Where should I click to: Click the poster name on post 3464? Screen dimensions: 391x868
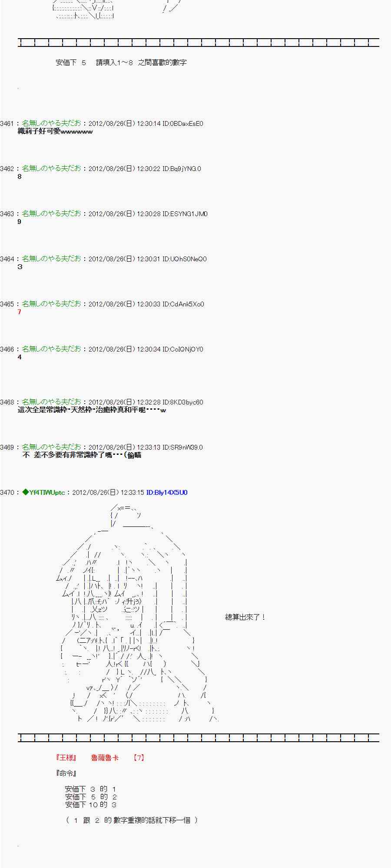click(x=51, y=259)
